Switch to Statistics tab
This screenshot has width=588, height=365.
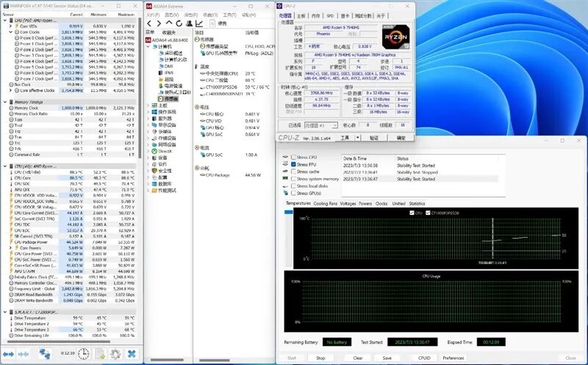point(417,204)
